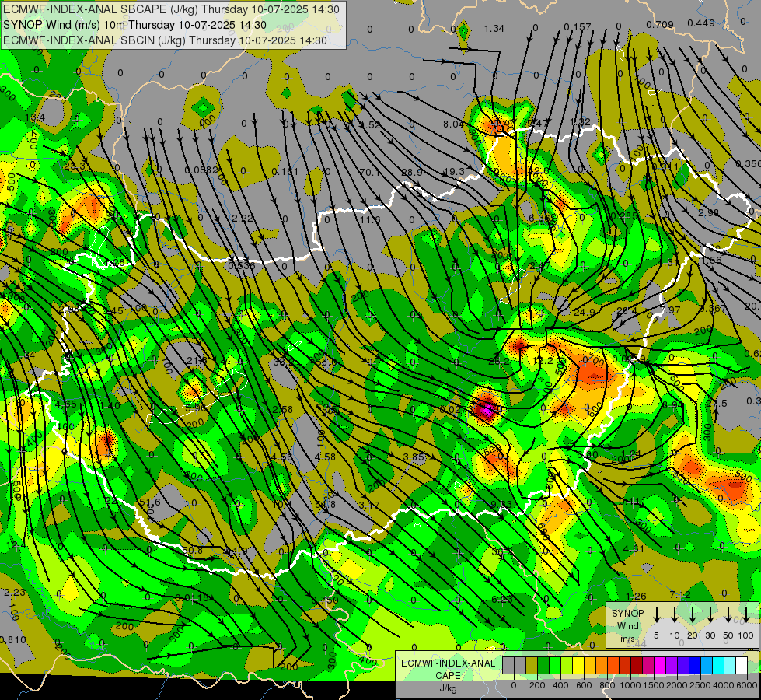
Task: Select the dark green CAPE legend swatch
Action: (x=543, y=665)
